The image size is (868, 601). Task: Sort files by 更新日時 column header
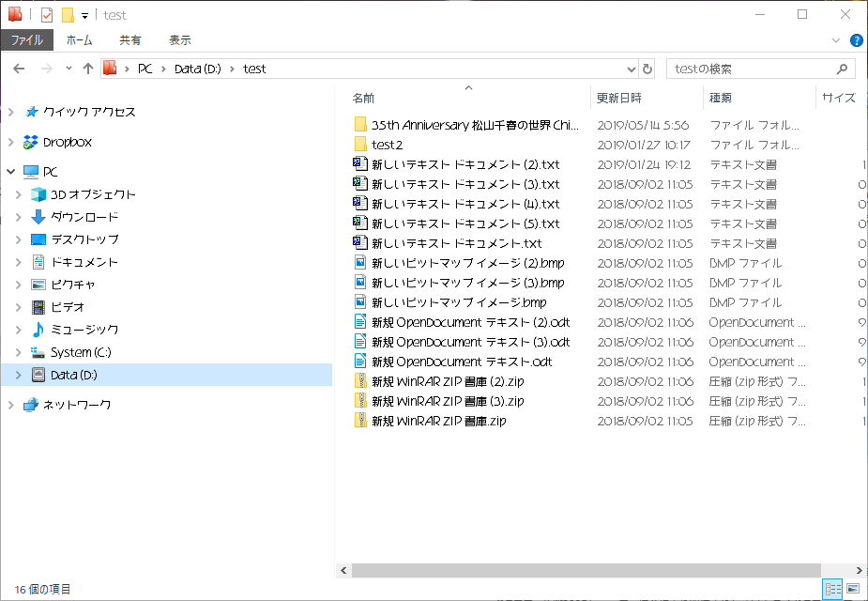click(619, 98)
